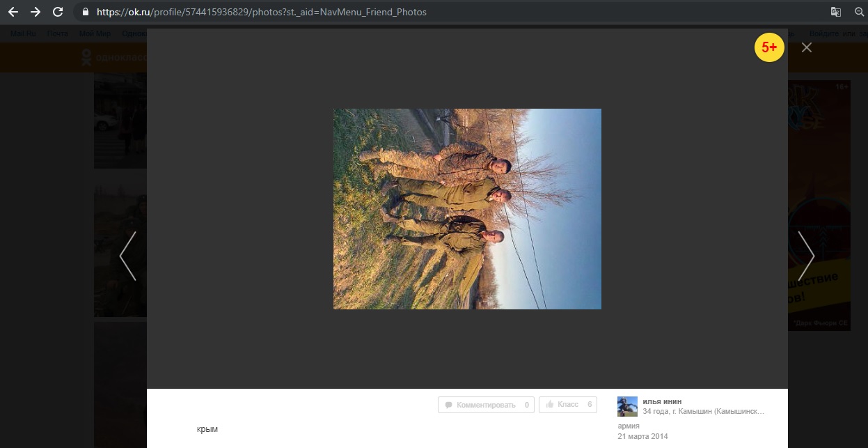This screenshot has width=868, height=448.
Task: Click the browser forward arrow
Action: click(x=35, y=12)
